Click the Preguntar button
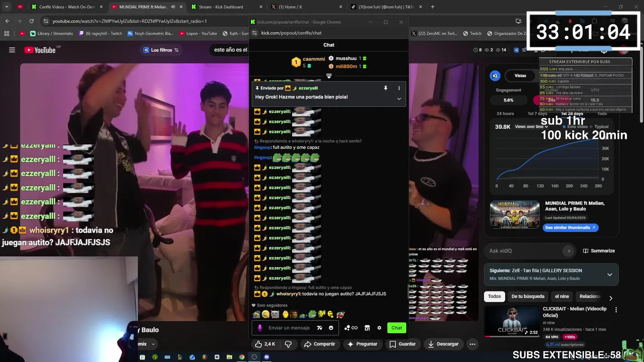Viewport: 644px width, 362px height. pyautogui.click(x=362, y=344)
